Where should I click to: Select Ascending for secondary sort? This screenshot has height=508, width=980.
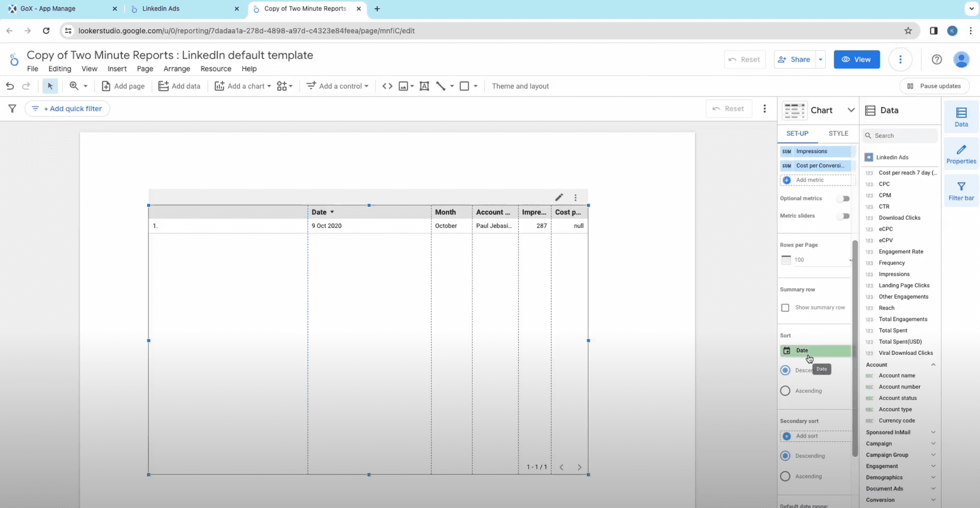[x=786, y=476]
